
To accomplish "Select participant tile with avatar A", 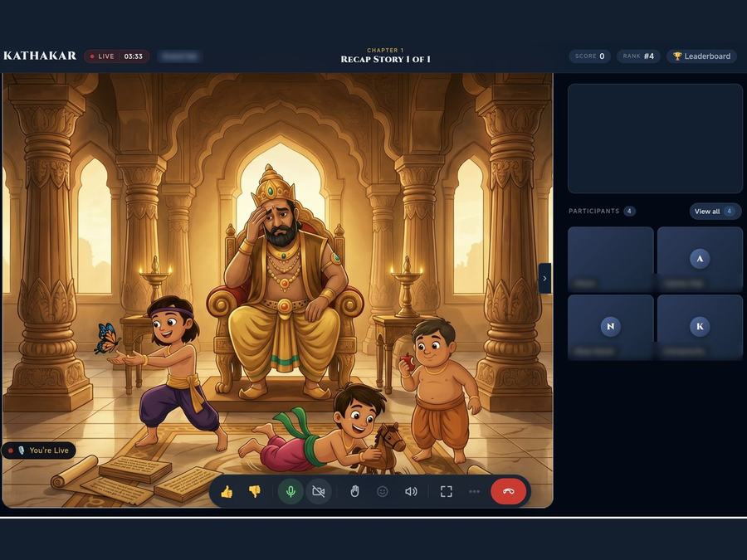I will coord(700,259).
